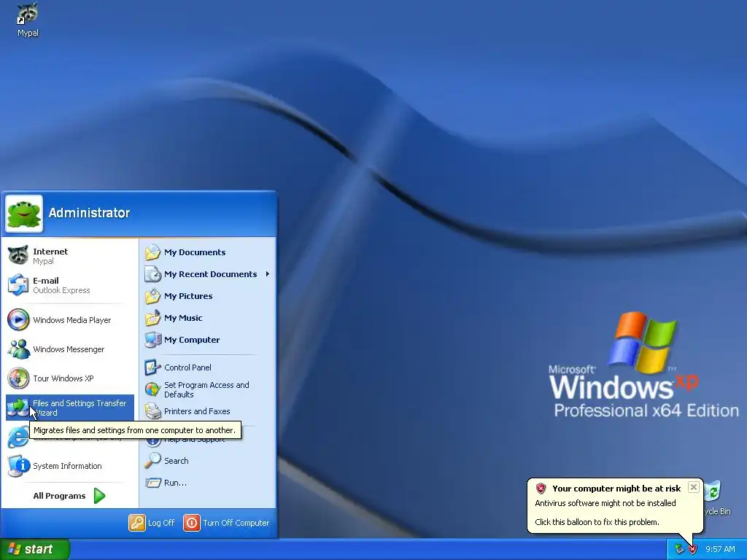This screenshot has height=560, width=747.
Task: Select Windows Messenger menu label
Action: point(69,349)
